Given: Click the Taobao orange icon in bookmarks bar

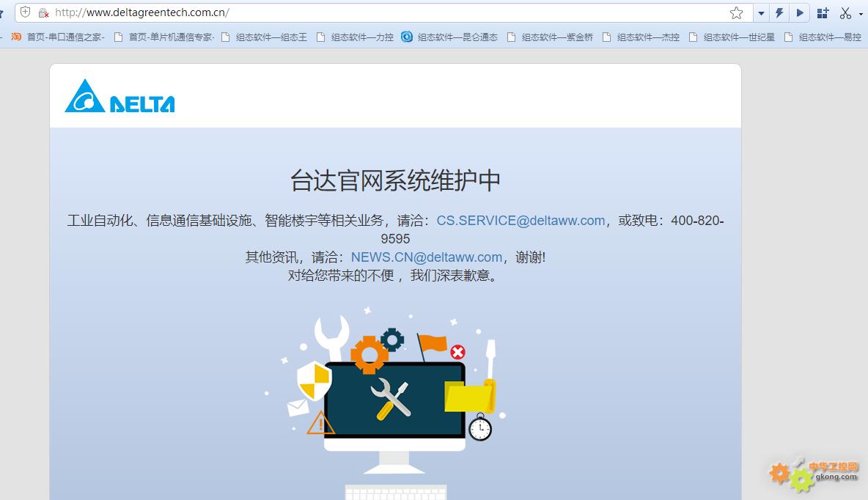Looking at the screenshot, I should (x=16, y=37).
